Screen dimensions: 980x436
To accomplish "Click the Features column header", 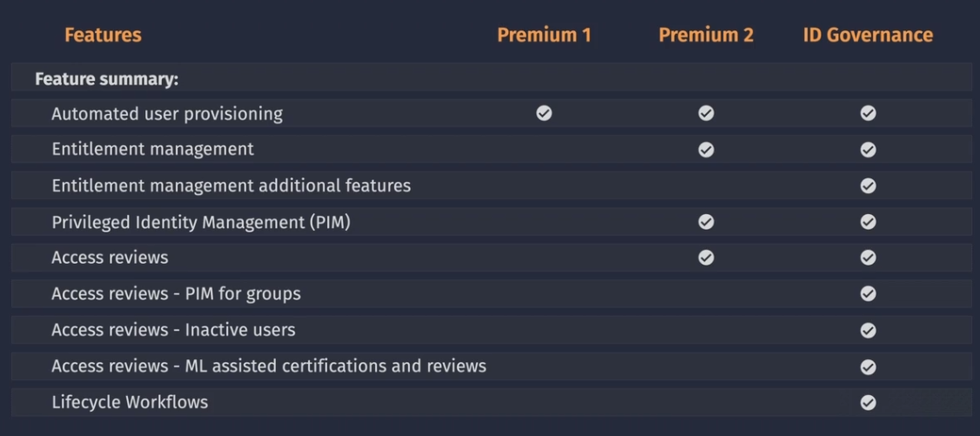I will pyautogui.click(x=103, y=35).
